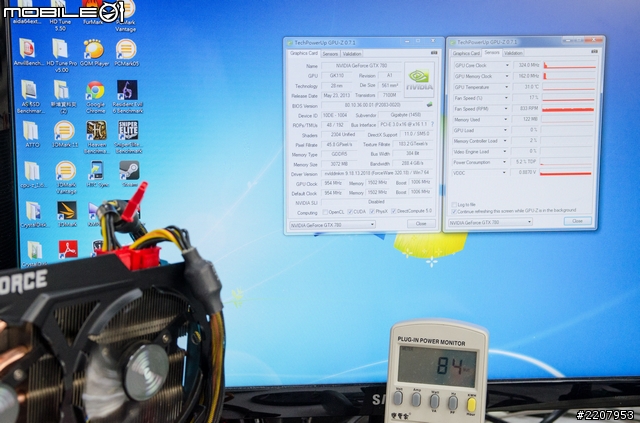640x423 pixels.
Task: Switch to the Sensors tab in the left GPU-Z window
Action: [x=330, y=54]
